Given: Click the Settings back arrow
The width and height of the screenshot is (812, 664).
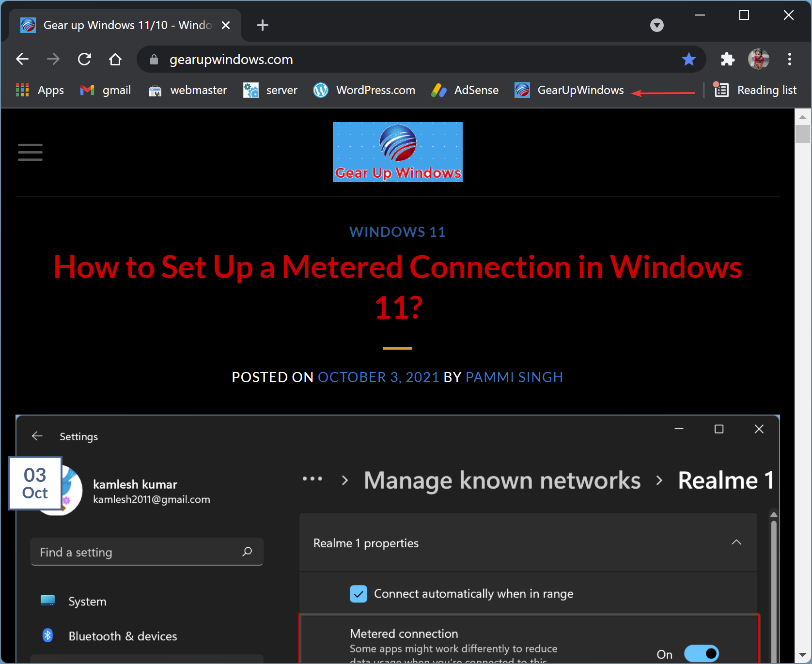Looking at the screenshot, I should coord(37,436).
